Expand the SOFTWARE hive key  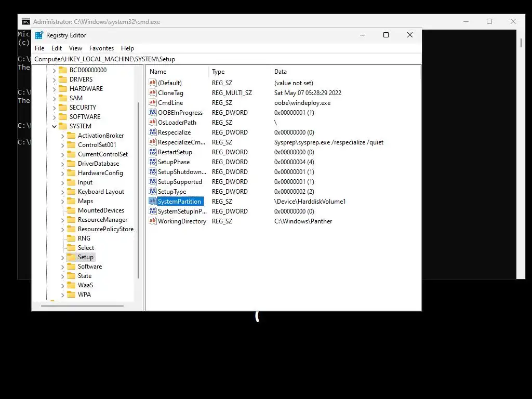coord(54,117)
